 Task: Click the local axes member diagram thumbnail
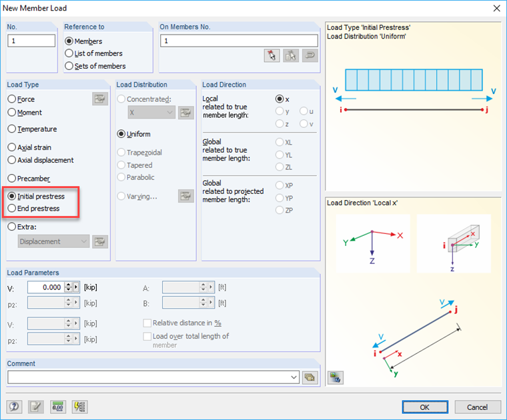point(454,243)
